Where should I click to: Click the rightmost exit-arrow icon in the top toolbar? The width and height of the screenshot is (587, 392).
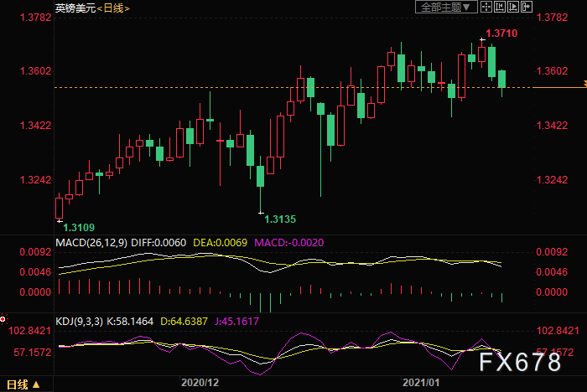(527, 7)
